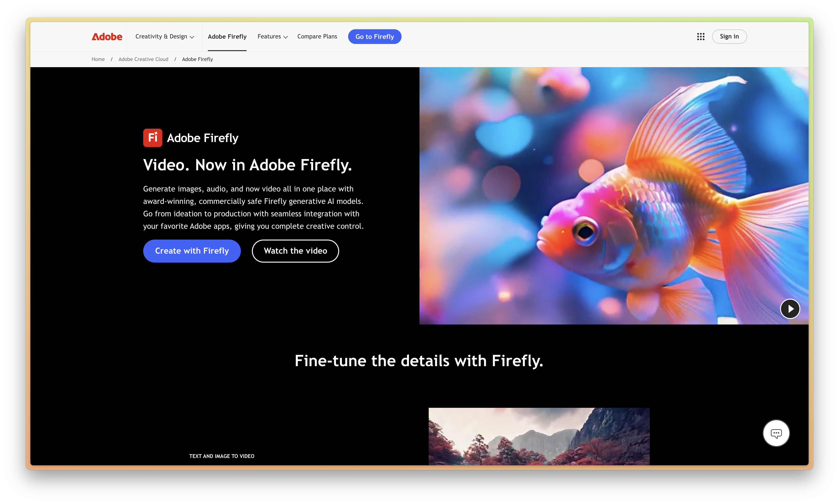Open Compare Plans in the navigation
839x504 pixels.
[x=317, y=36]
